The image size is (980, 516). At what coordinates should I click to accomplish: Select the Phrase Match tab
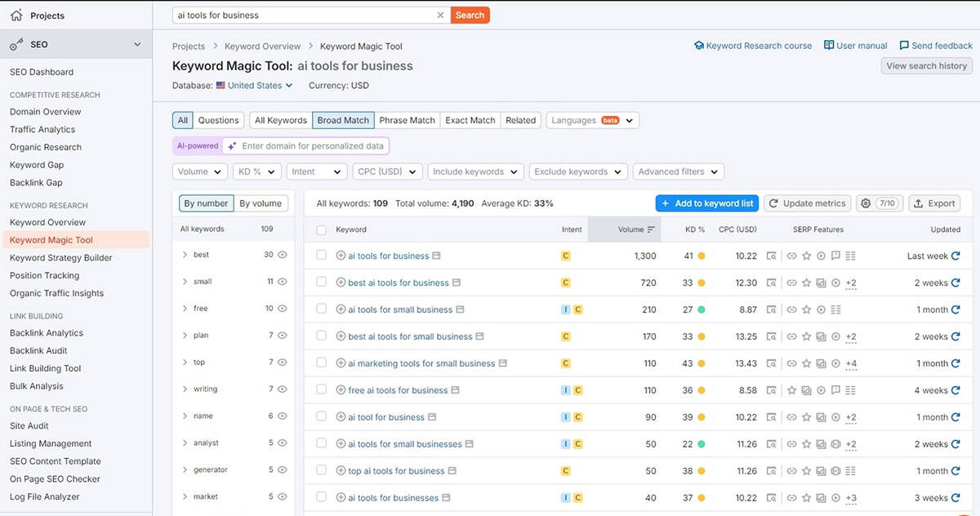(x=407, y=120)
